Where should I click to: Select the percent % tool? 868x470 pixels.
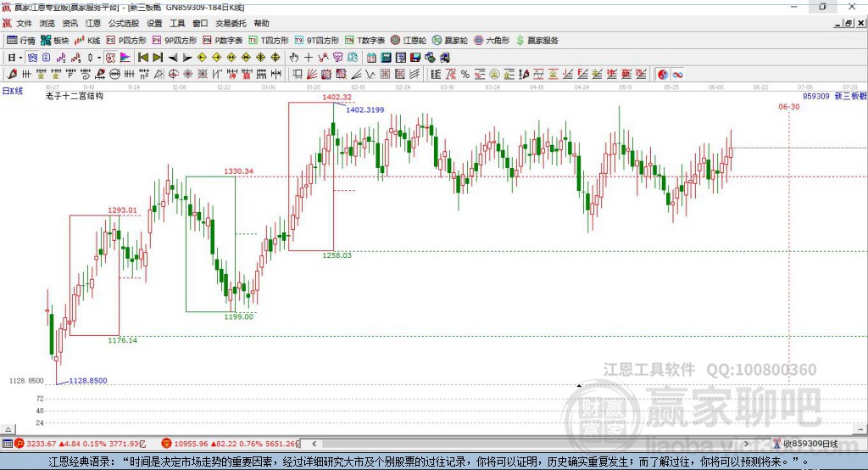point(465,75)
